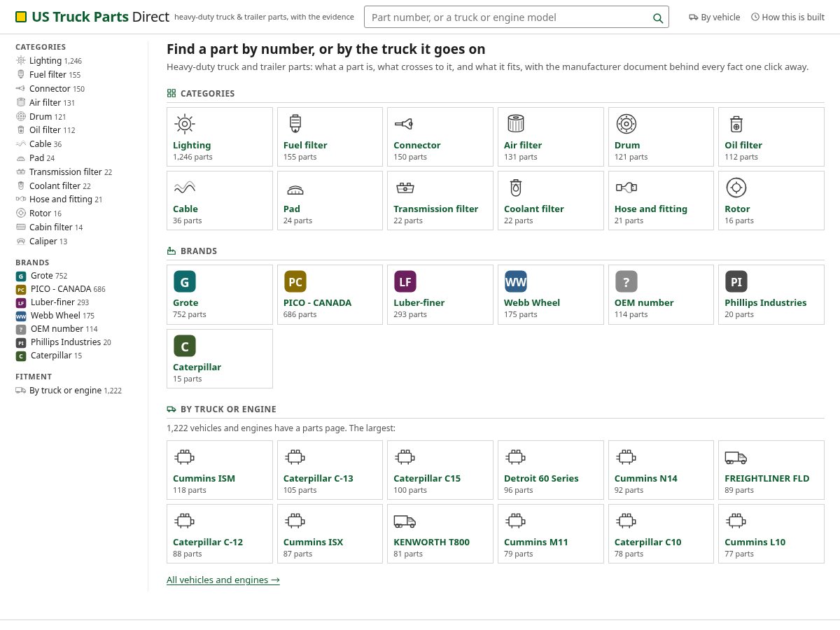Click the Webb Wheel WW badge
The image size is (840, 630).
[515, 281]
